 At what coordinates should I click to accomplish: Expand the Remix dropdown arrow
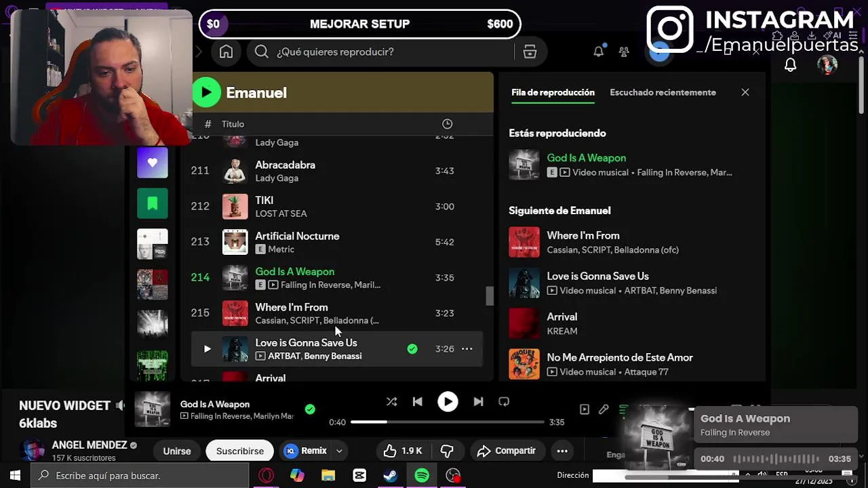[x=339, y=451]
